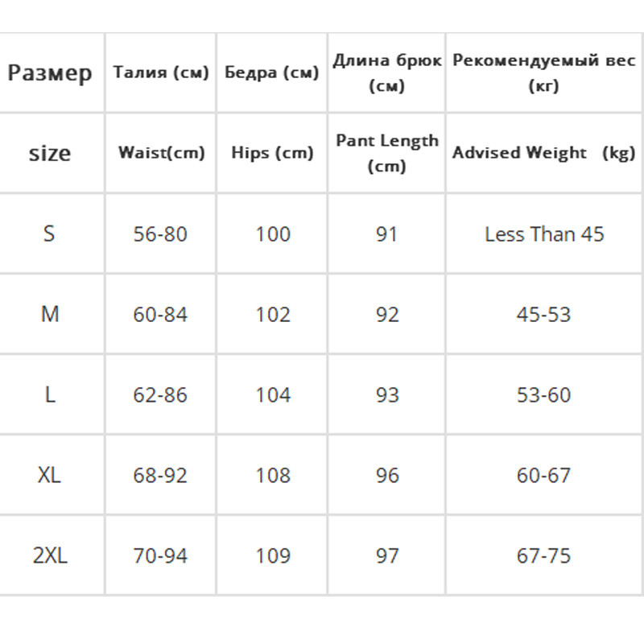Click the Длина брюк (см) header
The image size is (644, 644).
[x=387, y=73]
